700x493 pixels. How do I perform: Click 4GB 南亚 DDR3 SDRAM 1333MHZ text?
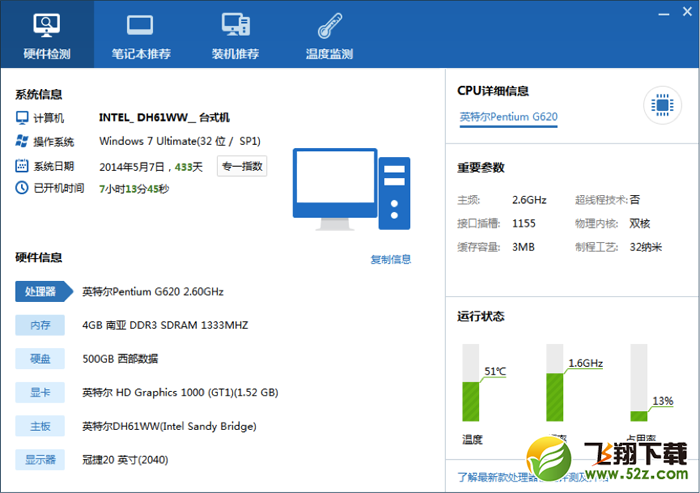tap(165, 325)
